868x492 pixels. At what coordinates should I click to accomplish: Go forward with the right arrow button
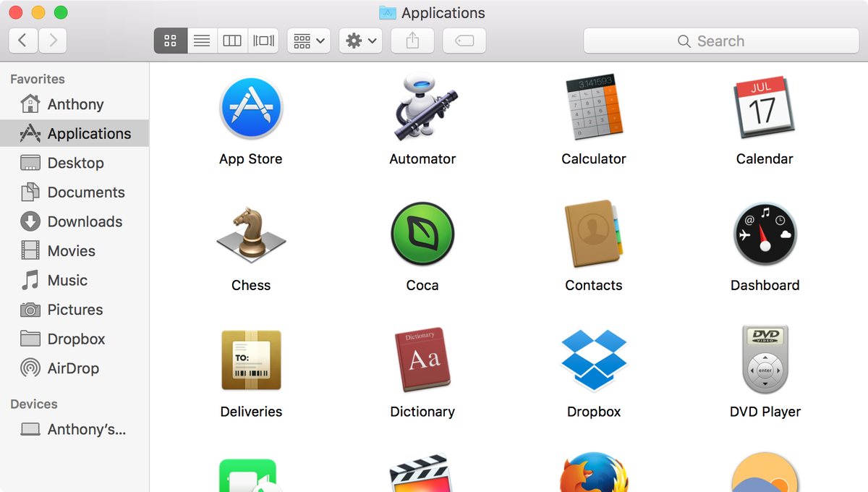(x=53, y=41)
